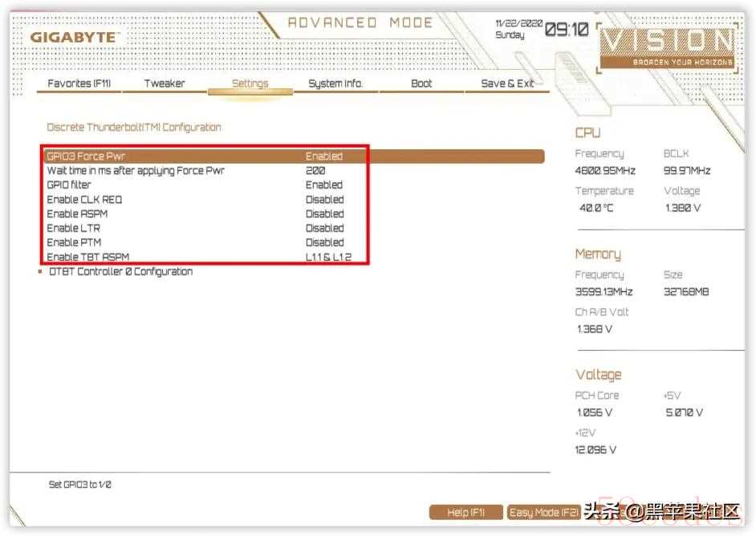This screenshot has width=756, height=536.
Task: Open the Enable LTR value dropdown
Action: [324, 229]
